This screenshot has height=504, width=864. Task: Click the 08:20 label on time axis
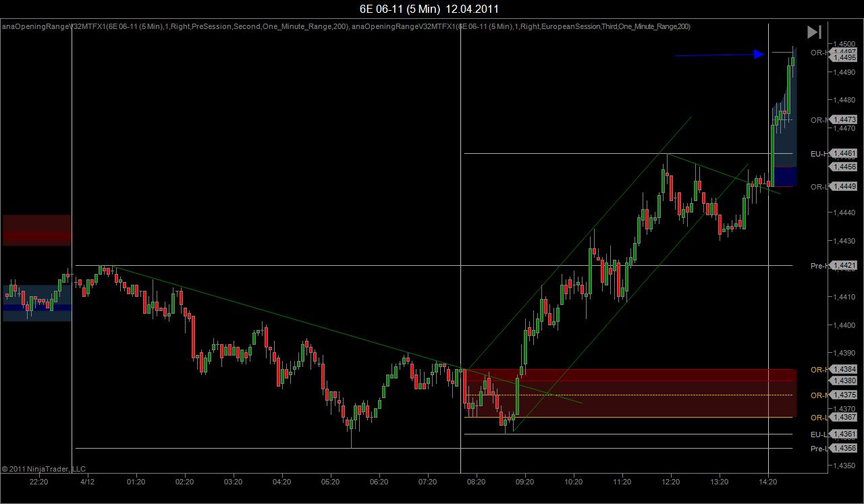point(476,482)
